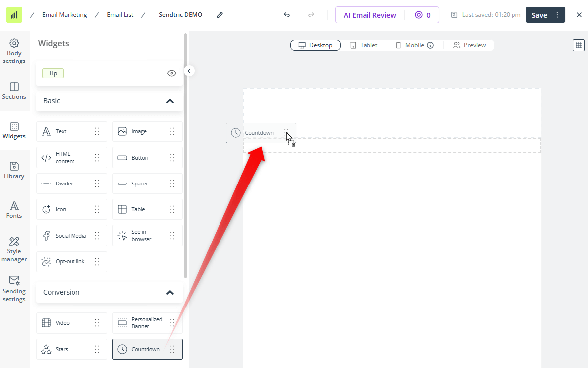This screenshot has height=368, width=588.
Task: Open the Library tab in sidebar
Action: click(x=14, y=170)
